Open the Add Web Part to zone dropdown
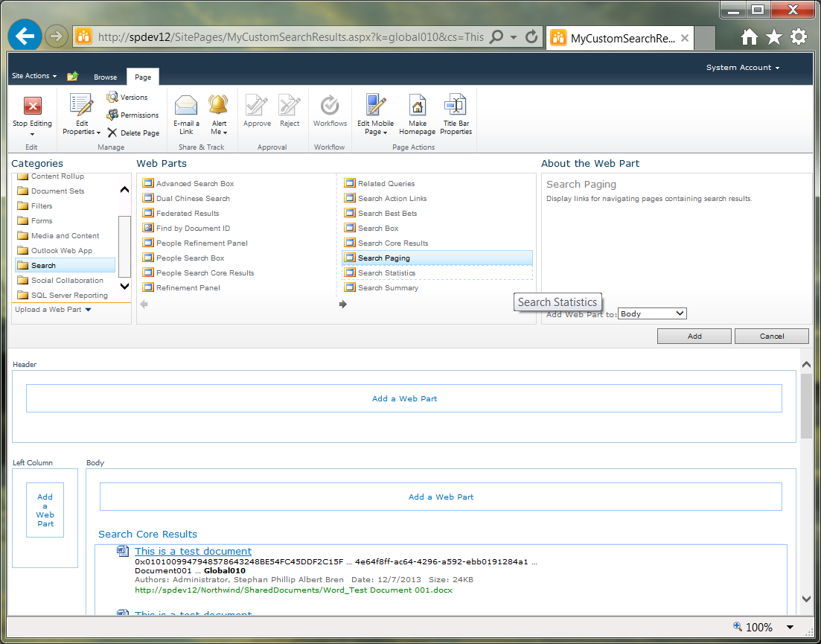The height and width of the screenshot is (644, 821). 652,313
